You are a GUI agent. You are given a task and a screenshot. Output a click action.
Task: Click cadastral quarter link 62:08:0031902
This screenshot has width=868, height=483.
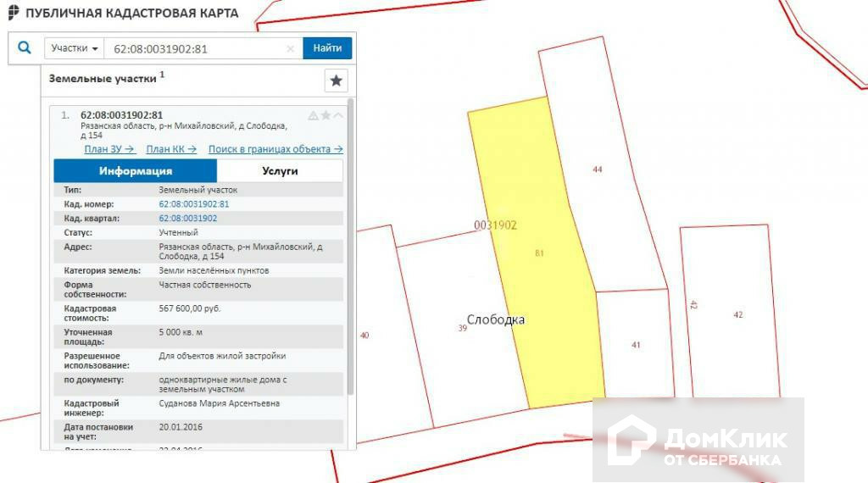187,219
